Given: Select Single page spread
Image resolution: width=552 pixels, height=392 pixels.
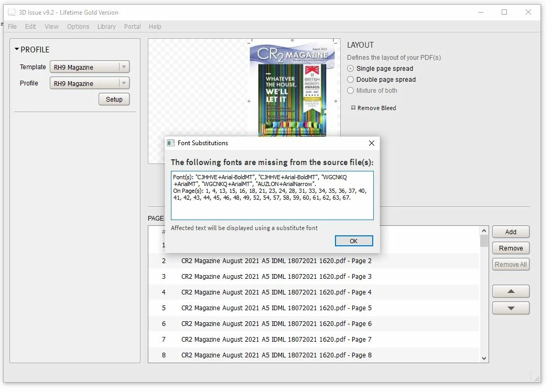Looking at the screenshot, I should point(350,69).
